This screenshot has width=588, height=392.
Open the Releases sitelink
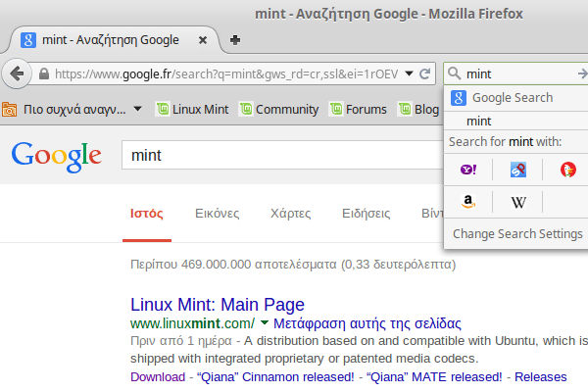(540, 377)
